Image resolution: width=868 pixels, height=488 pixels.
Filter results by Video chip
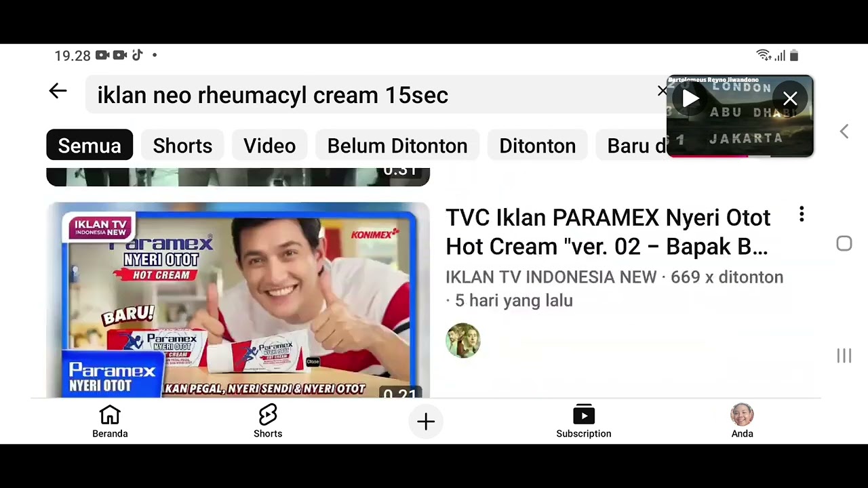(x=269, y=146)
